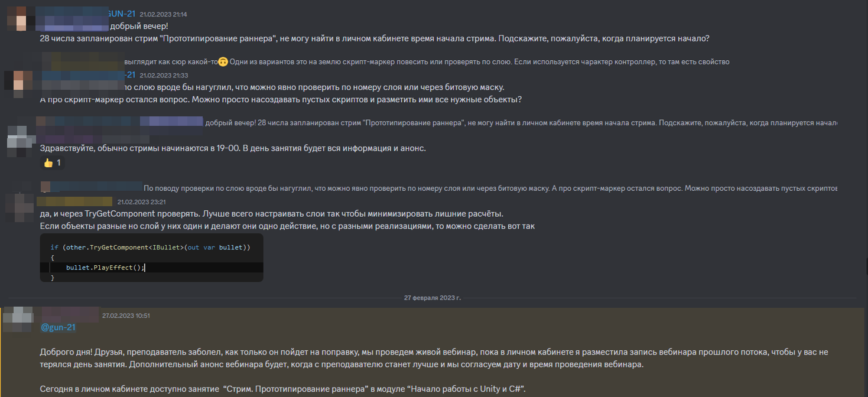Click the timestamp 21.02.2023 23:21
This screenshot has height=397, width=868.
(x=141, y=202)
